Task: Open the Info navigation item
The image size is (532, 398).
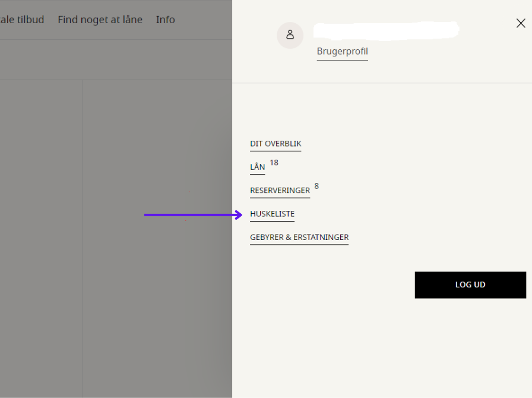Action: tap(165, 20)
